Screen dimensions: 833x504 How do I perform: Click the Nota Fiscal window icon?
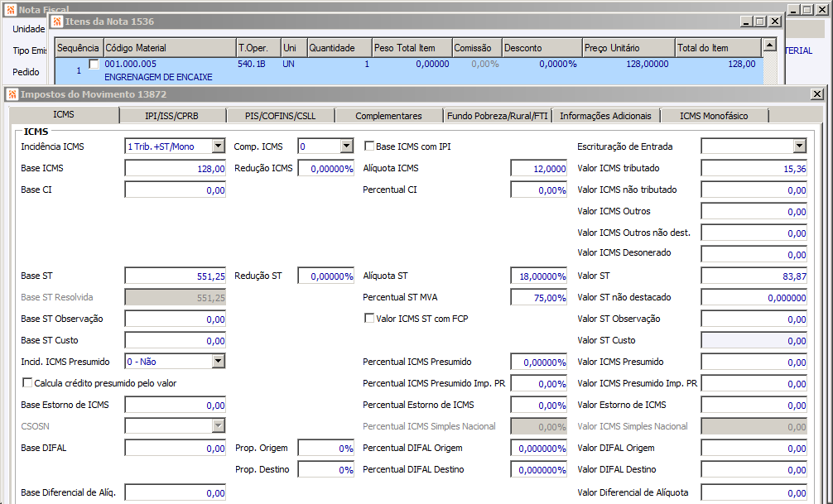[11, 10]
